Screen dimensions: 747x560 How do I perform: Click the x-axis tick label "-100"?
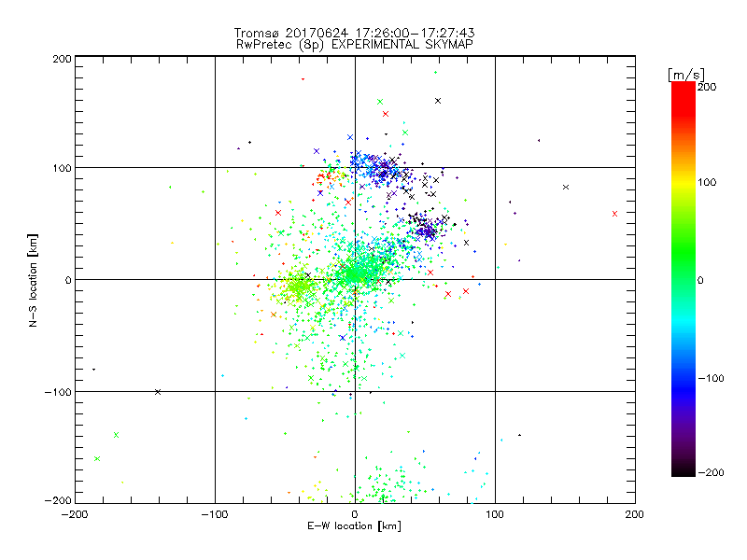pos(215,514)
